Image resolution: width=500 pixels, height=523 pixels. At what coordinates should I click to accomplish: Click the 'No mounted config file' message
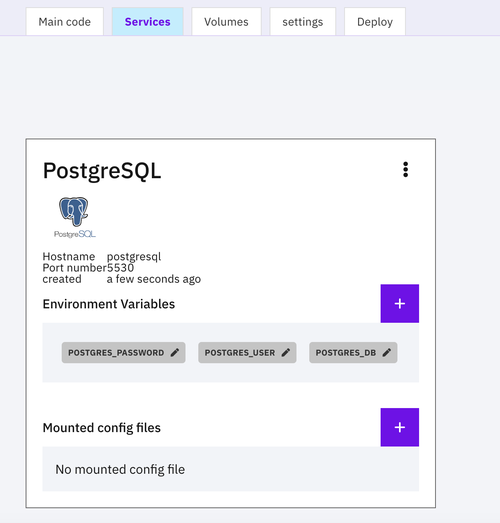click(x=120, y=469)
